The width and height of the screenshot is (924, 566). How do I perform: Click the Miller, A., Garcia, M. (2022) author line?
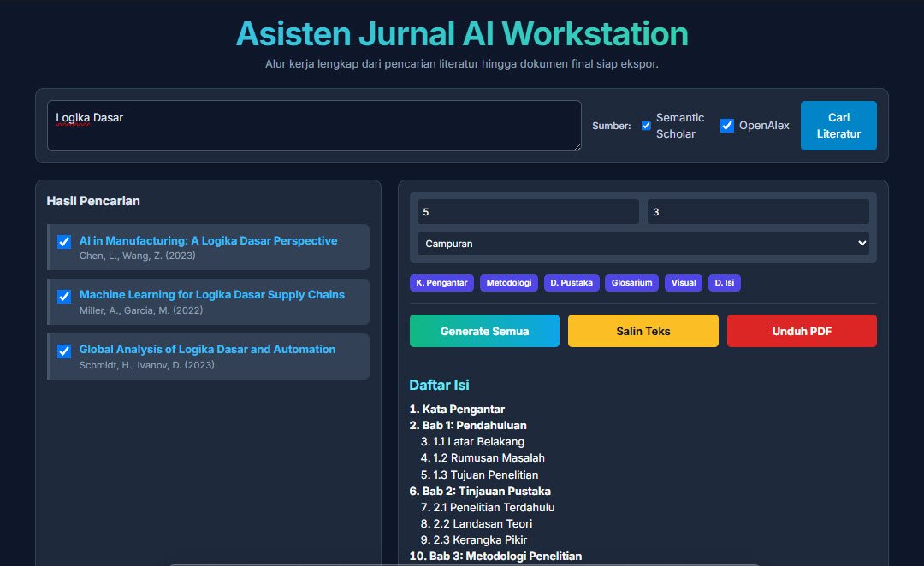pyautogui.click(x=141, y=310)
